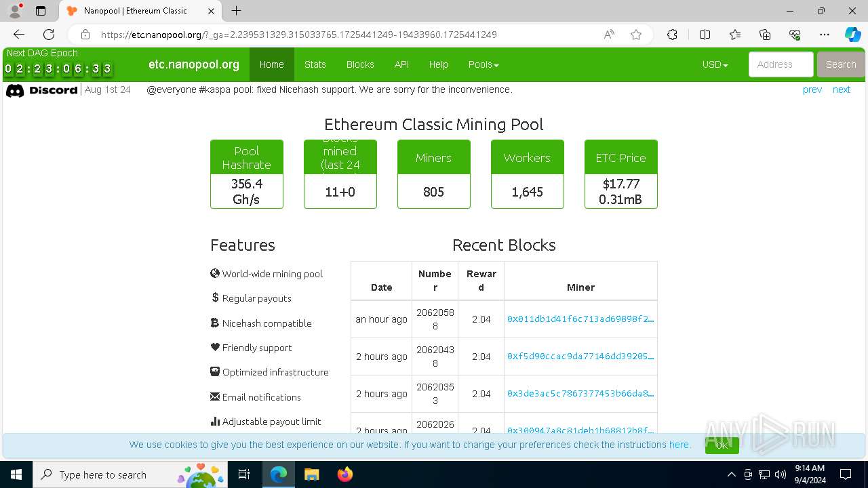The width and height of the screenshot is (868, 488).
Task: Open tab actions menu
Action: (x=41, y=11)
